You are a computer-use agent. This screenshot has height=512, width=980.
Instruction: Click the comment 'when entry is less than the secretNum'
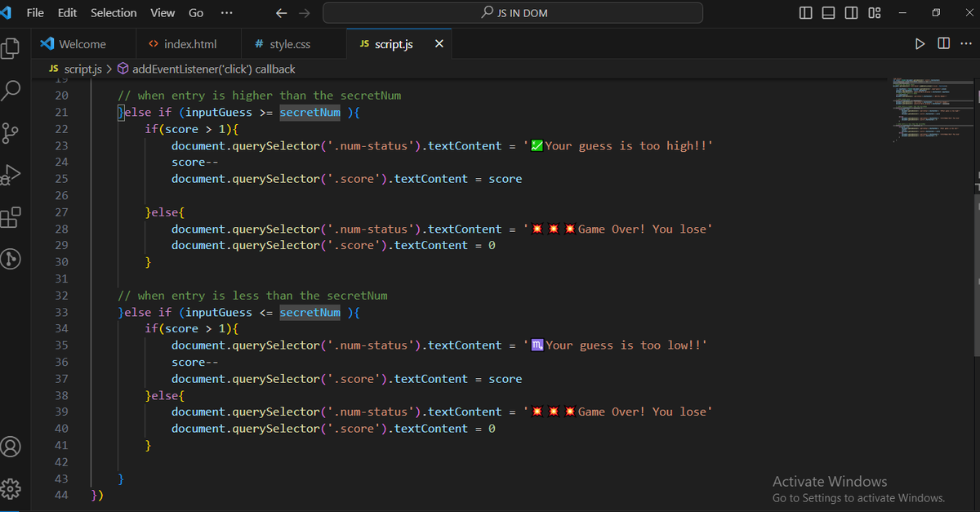(x=253, y=296)
